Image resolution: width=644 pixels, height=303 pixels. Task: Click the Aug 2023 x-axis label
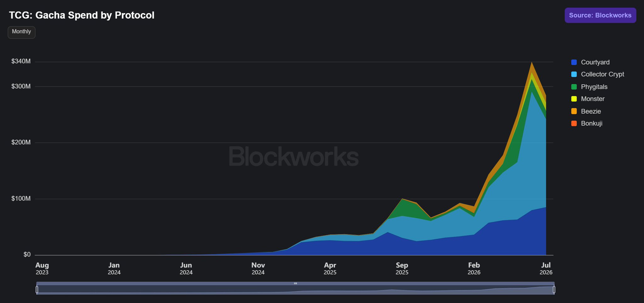point(42,269)
